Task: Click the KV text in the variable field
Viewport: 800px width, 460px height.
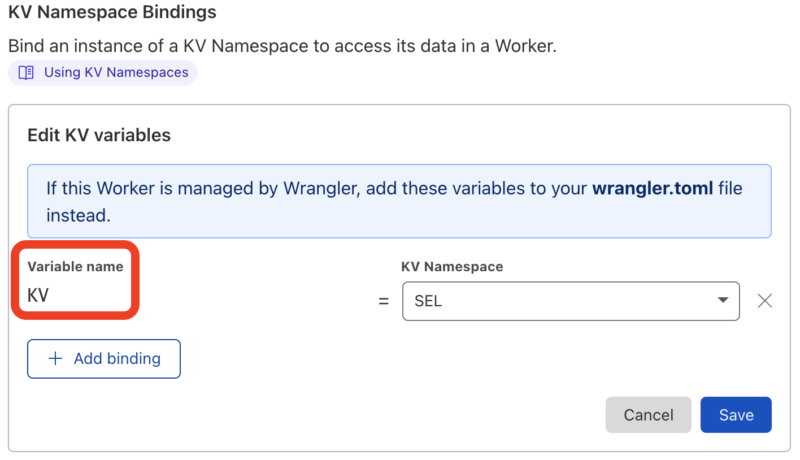Action: pos(38,296)
